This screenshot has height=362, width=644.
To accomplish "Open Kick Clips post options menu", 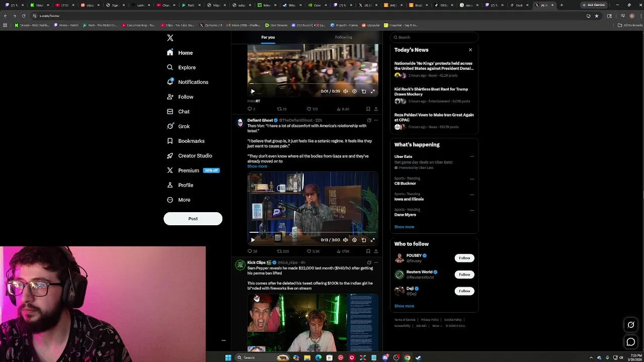I will (x=376, y=262).
